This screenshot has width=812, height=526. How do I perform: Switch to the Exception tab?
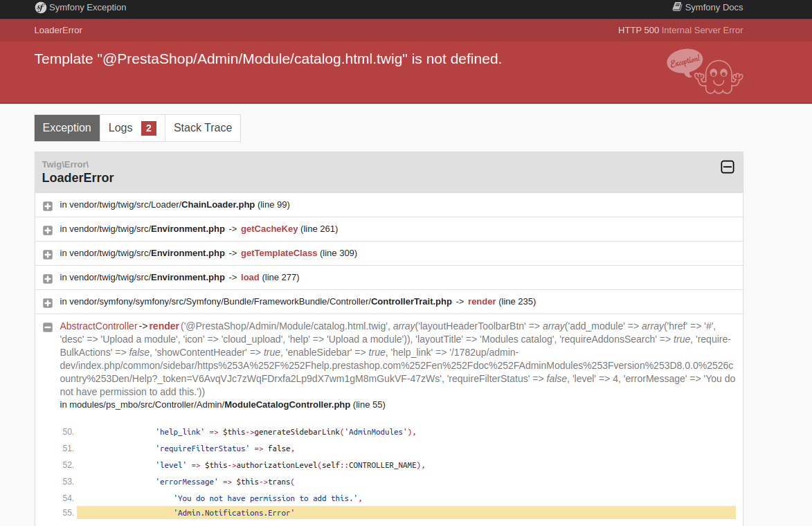click(67, 128)
